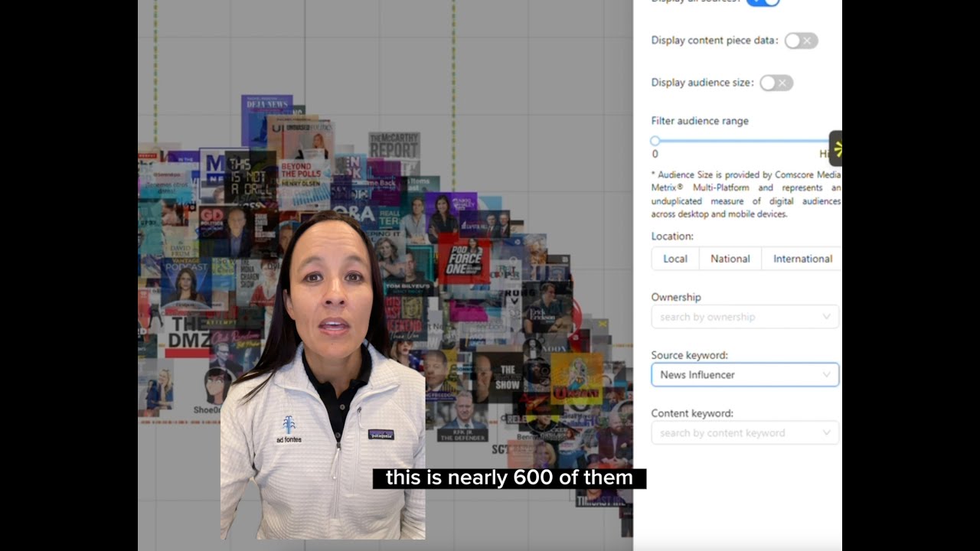This screenshot has width=980, height=551.
Task: Select the National location filter
Action: coord(730,259)
